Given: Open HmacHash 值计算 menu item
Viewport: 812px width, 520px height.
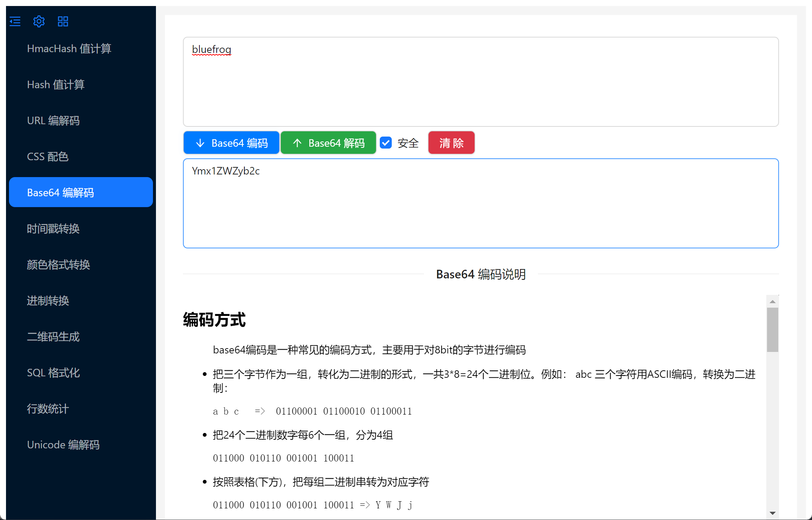Looking at the screenshot, I should pos(69,48).
